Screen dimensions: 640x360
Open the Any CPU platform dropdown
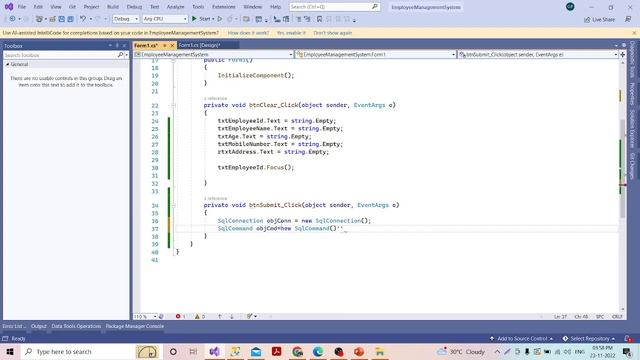165,19
